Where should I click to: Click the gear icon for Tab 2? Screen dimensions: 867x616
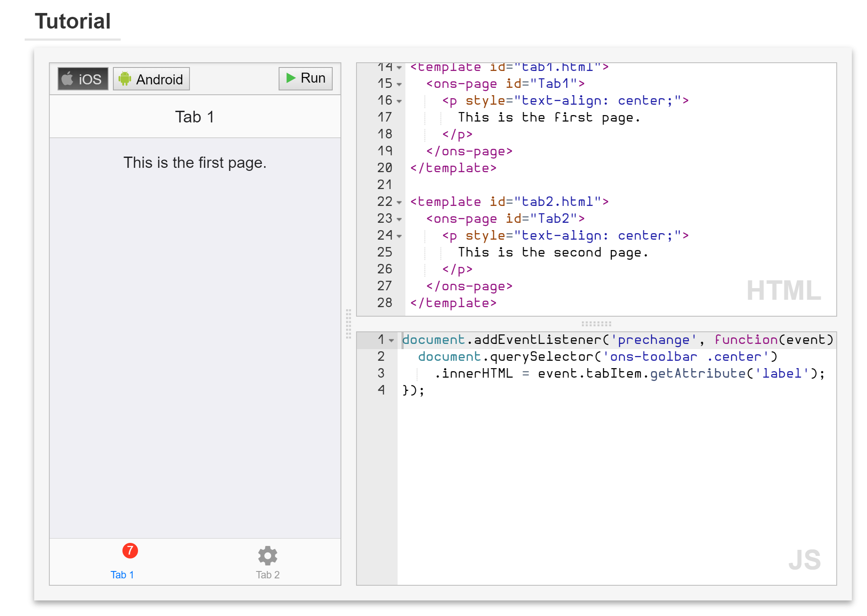[267, 556]
